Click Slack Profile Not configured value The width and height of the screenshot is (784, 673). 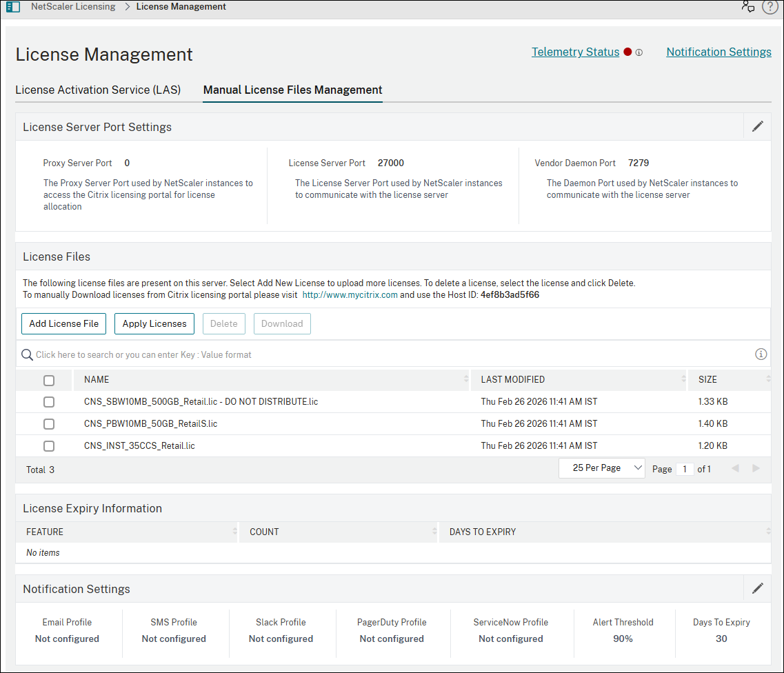(x=281, y=639)
